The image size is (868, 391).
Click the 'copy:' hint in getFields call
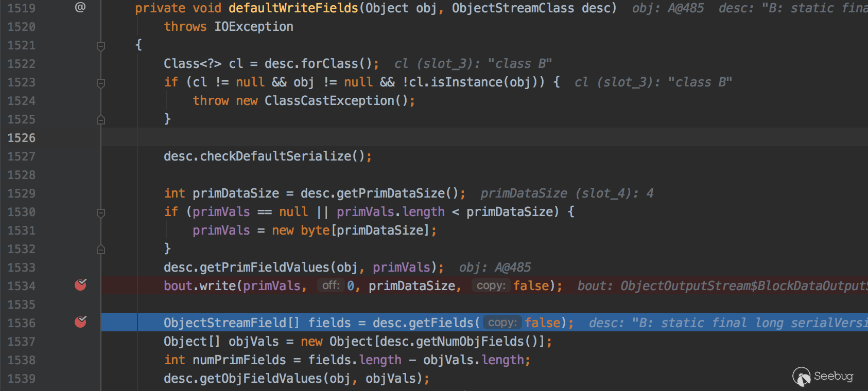(x=502, y=323)
